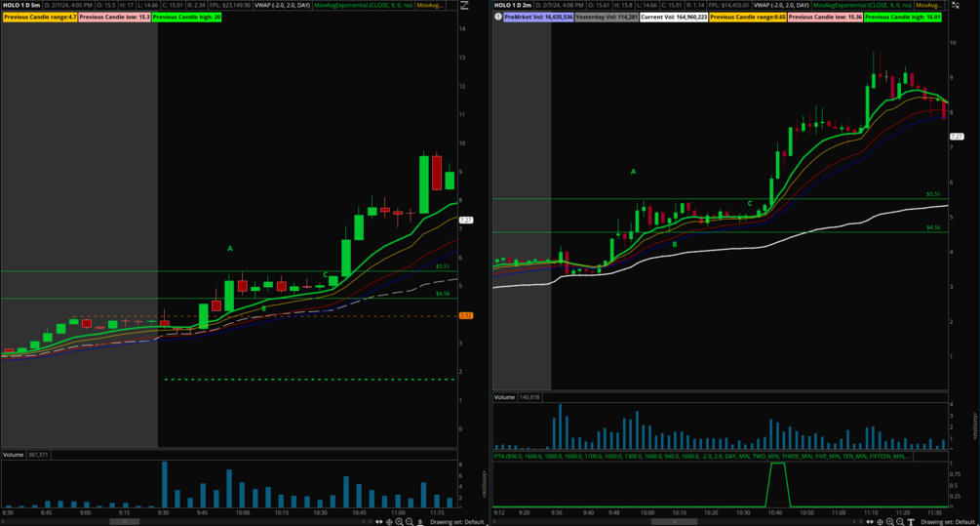Select right chart's VWAP (-2.0, 2.0, DAY) study label
This screenshot has width=980, height=526.
[x=781, y=5]
